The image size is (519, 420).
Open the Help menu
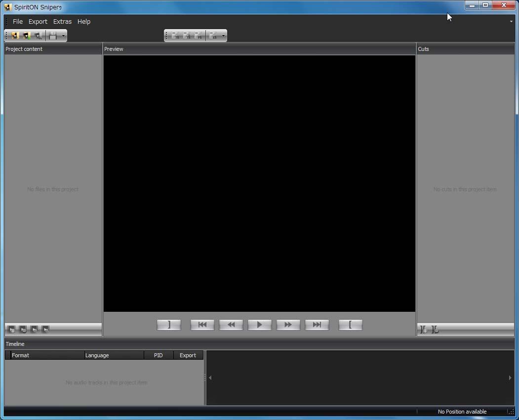pos(84,22)
